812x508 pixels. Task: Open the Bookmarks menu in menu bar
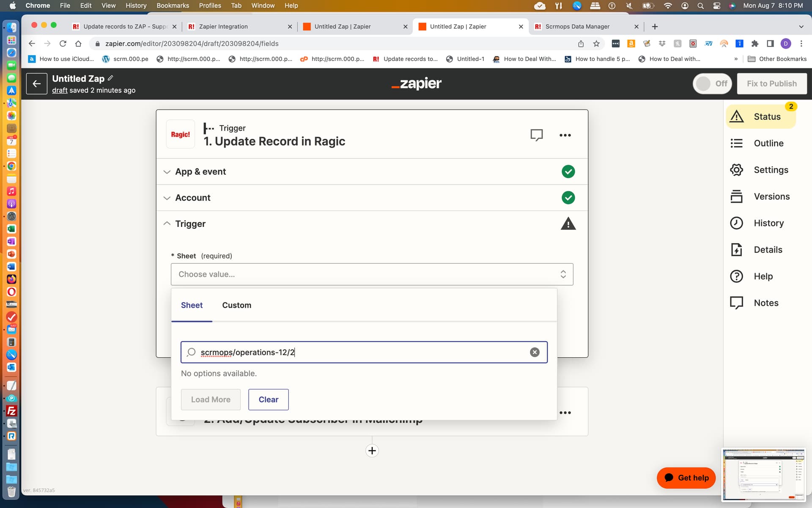pos(173,6)
